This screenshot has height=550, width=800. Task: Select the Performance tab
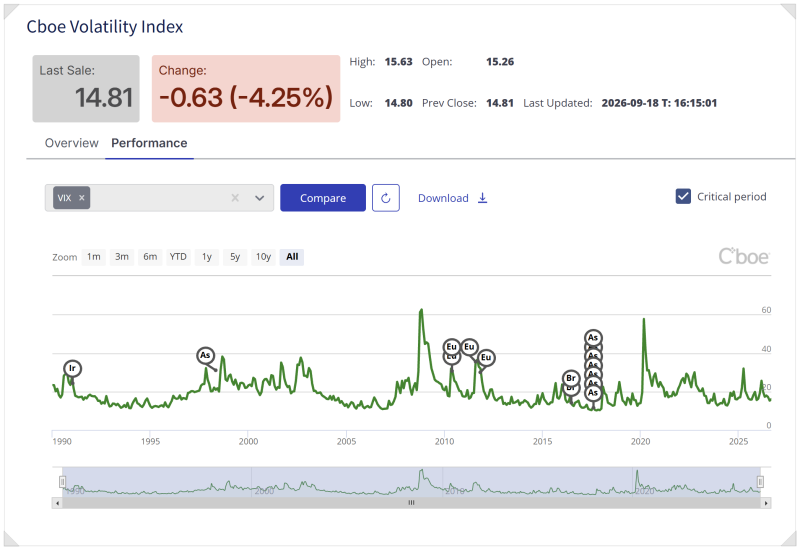pyautogui.click(x=149, y=143)
